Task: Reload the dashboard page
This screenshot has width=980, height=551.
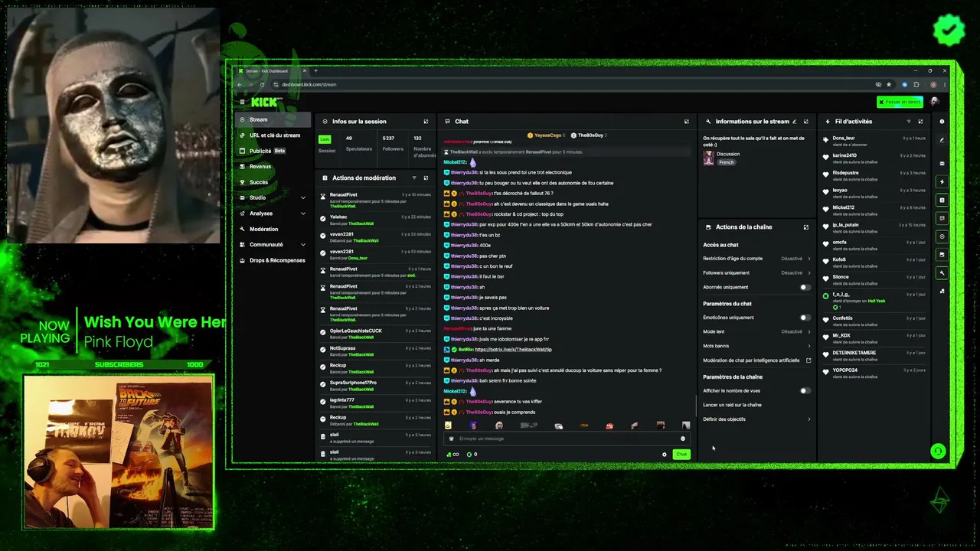Action: [263, 85]
